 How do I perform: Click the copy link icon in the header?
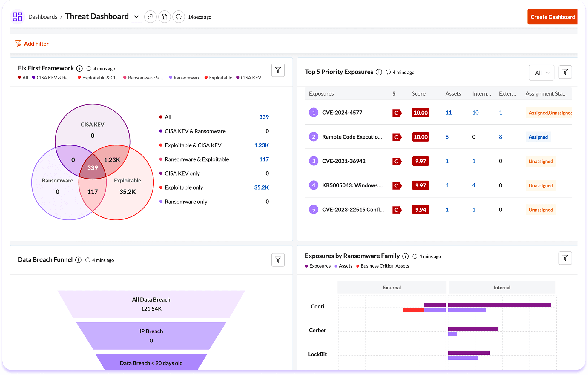click(150, 17)
